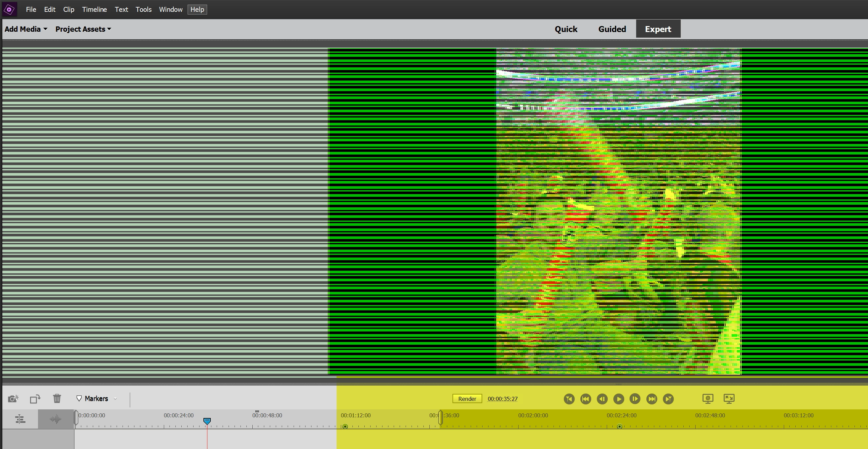This screenshot has width=868, height=449.
Task: Click the trash delete icon
Action: point(57,398)
